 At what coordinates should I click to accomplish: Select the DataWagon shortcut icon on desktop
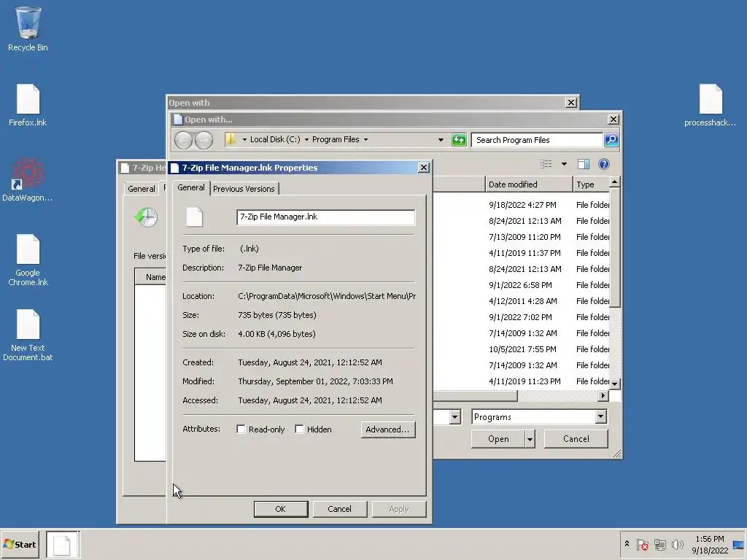click(28, 180)
